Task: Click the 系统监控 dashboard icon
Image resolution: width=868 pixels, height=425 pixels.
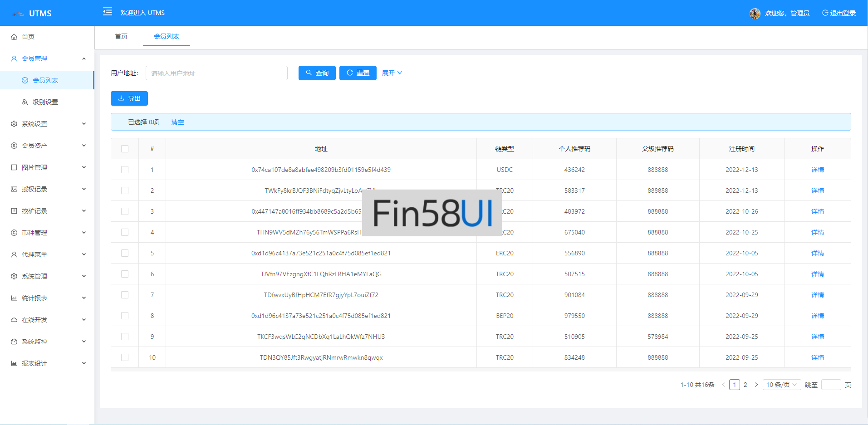Action: click(x=14, y=342)
